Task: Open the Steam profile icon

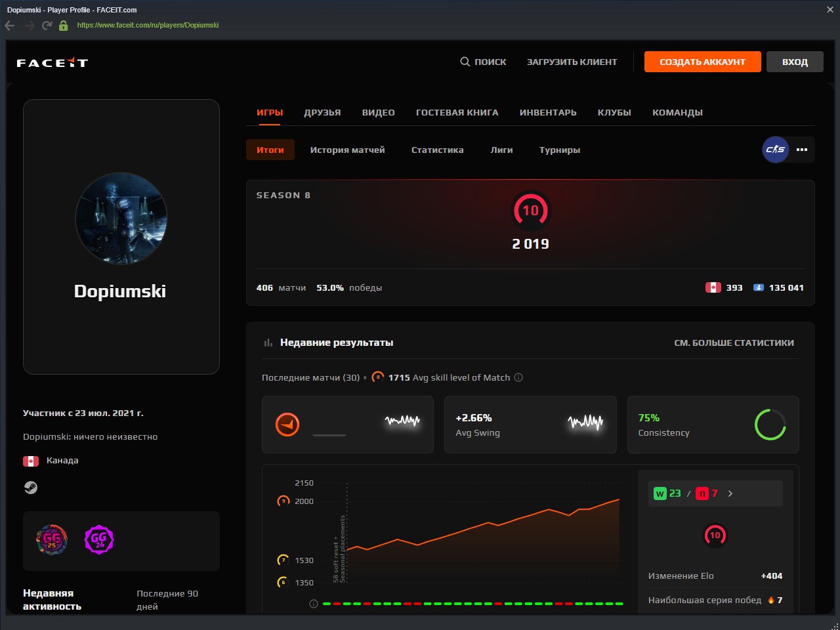Action: (x=30, y=488)
